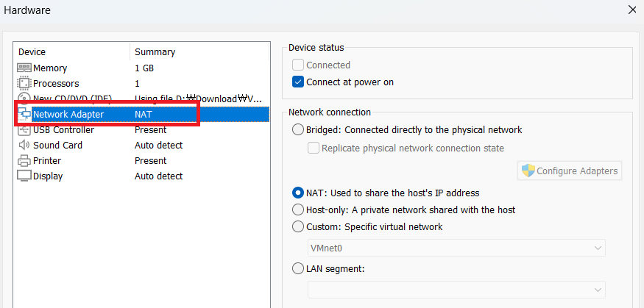
Task: Click the New CD/DVD disc icon
Action: coord(24,99)
